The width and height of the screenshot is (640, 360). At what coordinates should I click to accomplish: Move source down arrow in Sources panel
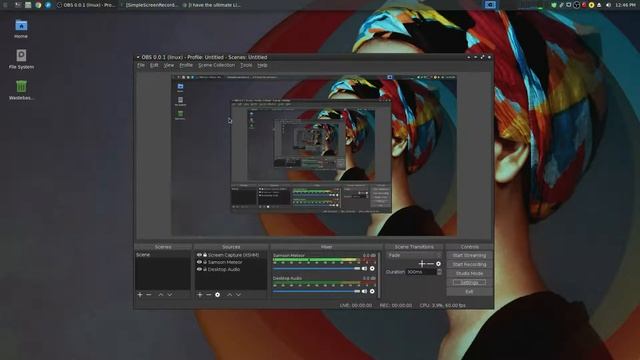click(x=238, y=295)
